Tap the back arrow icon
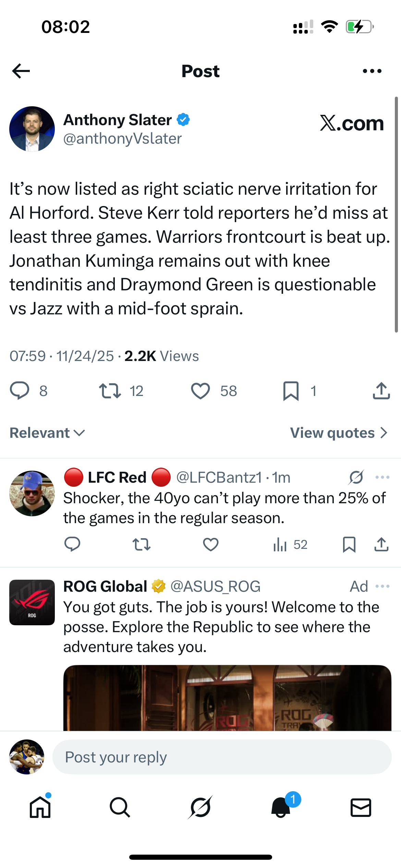 [x=21, y=71]
